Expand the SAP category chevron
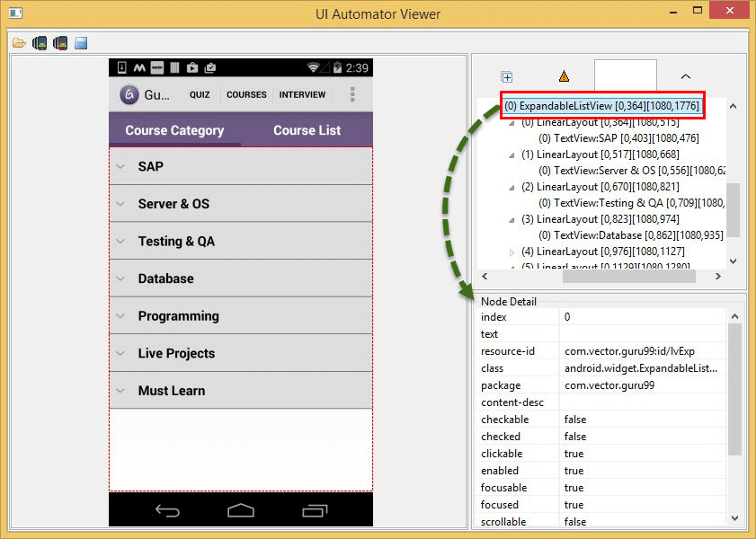The image size is (756, 539). 120,166
